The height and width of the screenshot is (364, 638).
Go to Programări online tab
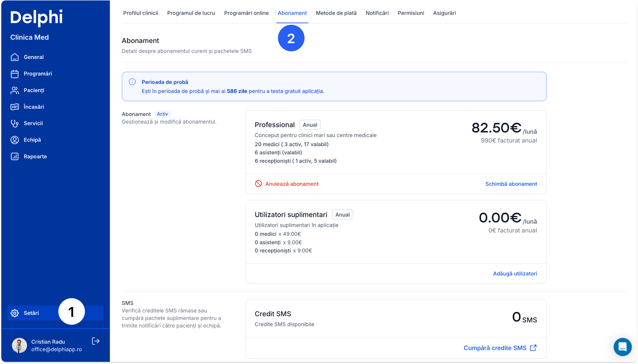pos(246,13)
